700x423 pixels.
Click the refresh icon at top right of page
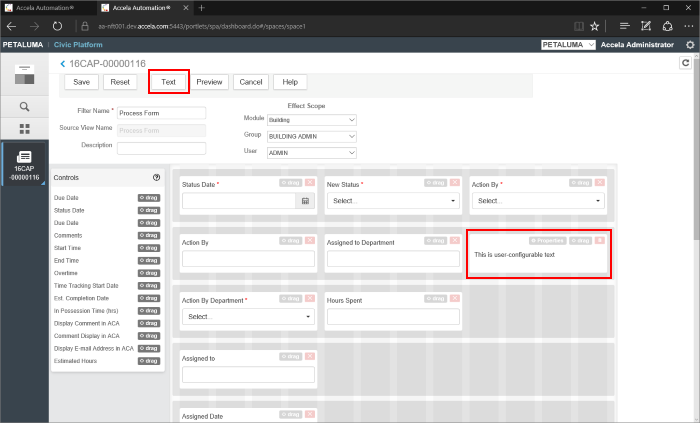[685, 63]
